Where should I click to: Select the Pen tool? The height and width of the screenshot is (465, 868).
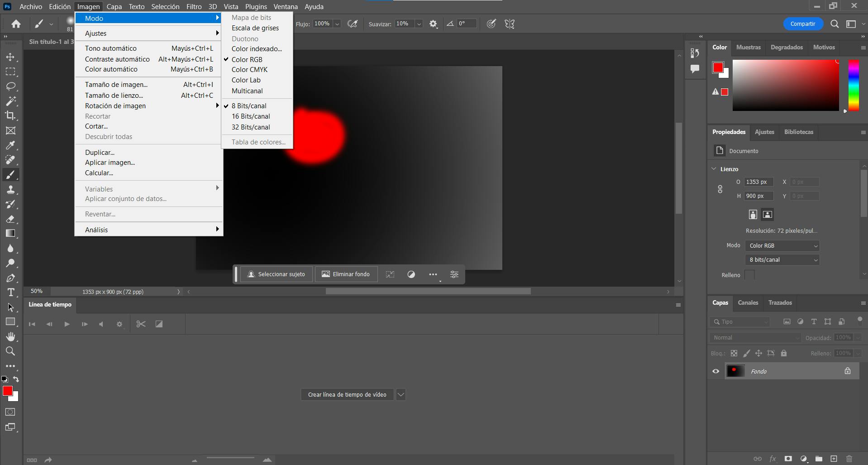(10, 278)
